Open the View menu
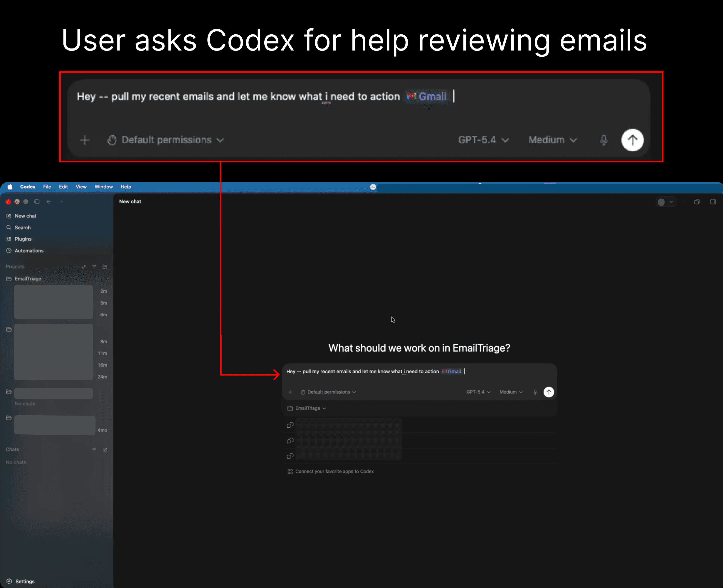 81,187
